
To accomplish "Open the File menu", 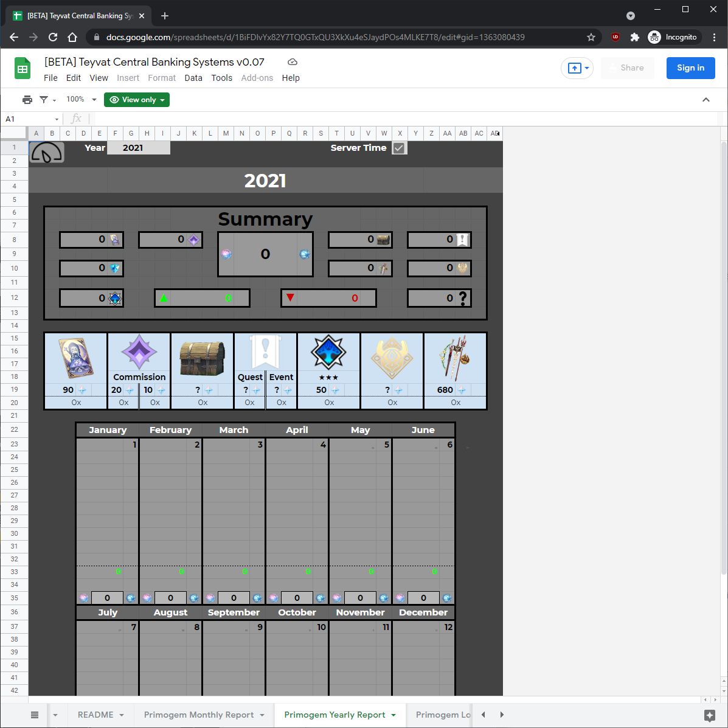I will pyautogui.click(x=50, y=78).
